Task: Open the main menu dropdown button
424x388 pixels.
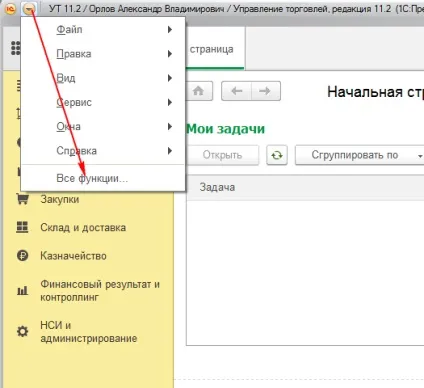Action: (x=29, y=9)
